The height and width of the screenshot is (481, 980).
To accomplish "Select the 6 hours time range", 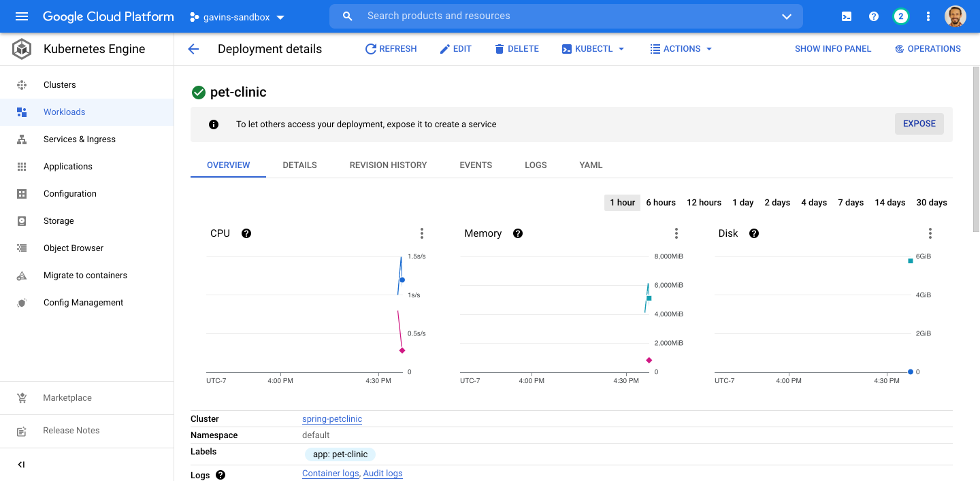I will [660, 203].
